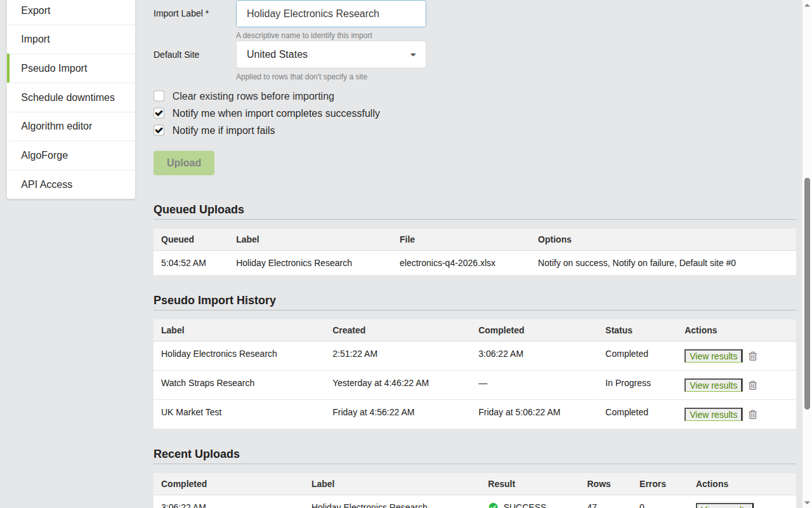The height and width of the screenshot is (508, 812).
Task: Disable notification when import completes successfully
Action: [x=159, y=113]
